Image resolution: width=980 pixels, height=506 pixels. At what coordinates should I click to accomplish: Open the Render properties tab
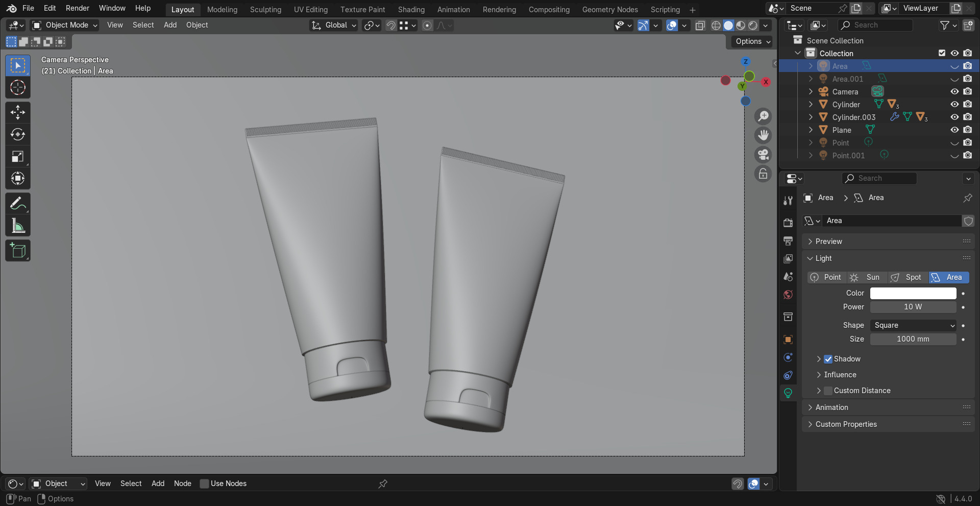point(788,223)
